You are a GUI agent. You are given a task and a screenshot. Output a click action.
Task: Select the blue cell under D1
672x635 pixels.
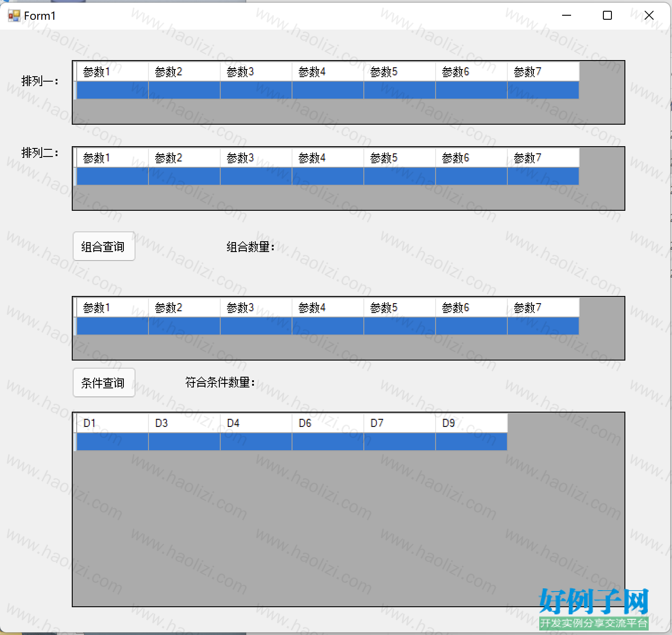click(113, 442)
